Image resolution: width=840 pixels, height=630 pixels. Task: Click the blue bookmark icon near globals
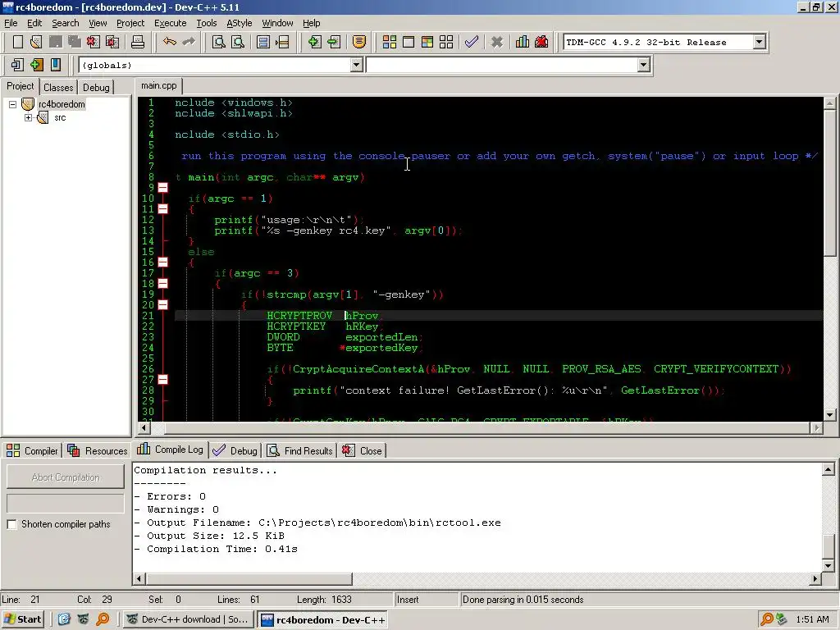[x=55, y=65]
